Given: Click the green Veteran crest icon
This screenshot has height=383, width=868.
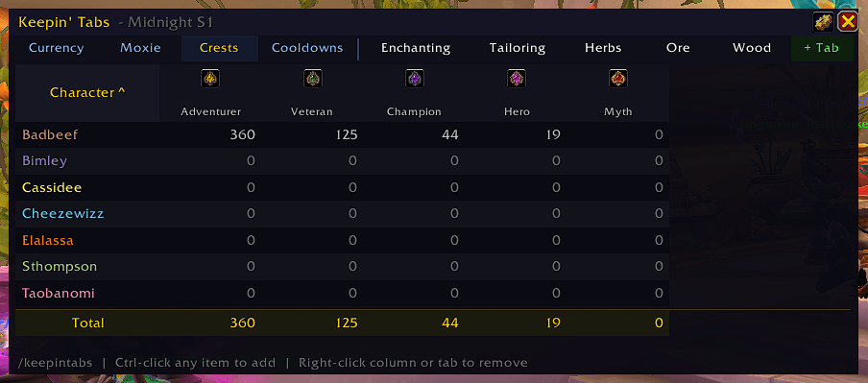Looking at the screenshot, I should coord(313,79).
